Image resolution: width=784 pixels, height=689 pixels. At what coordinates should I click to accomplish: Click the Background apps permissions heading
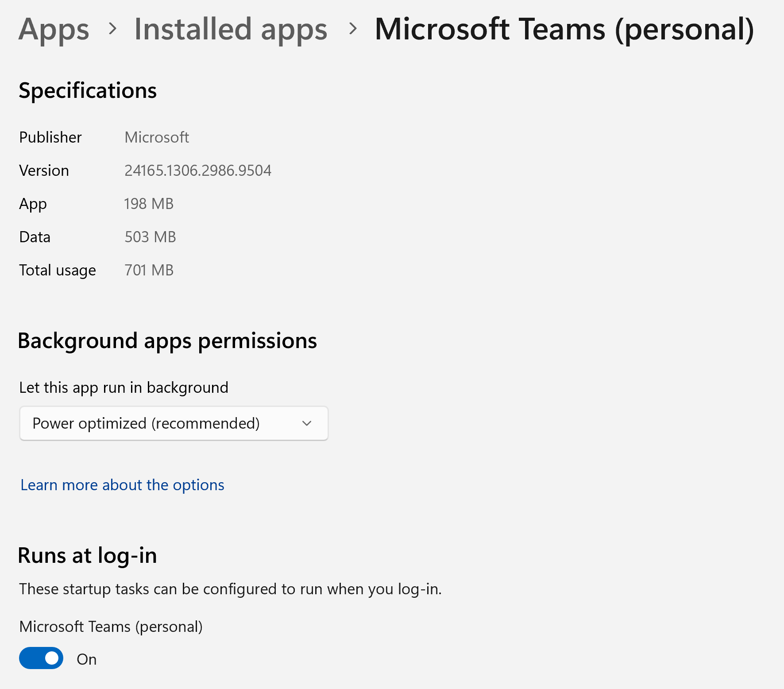click(167, 341)
